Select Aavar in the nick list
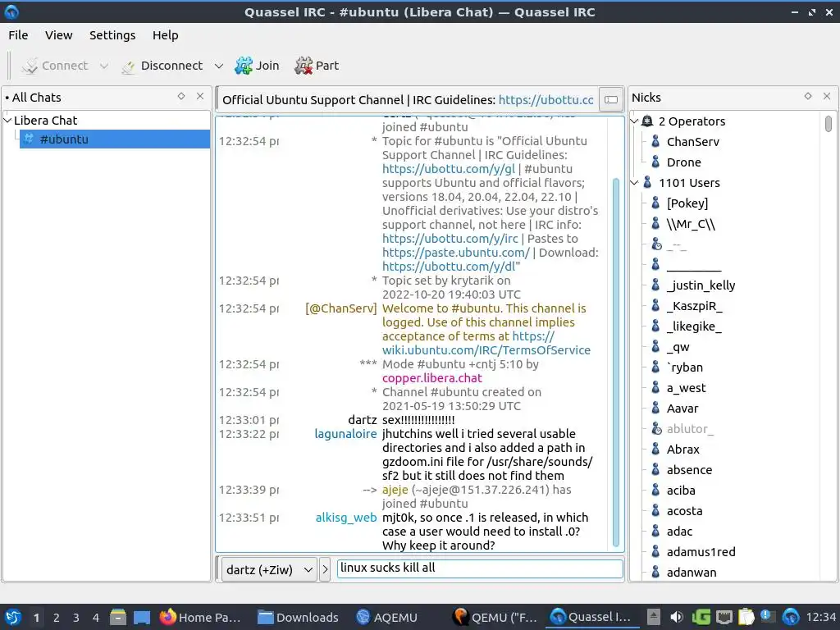The width and height of the screenshot is (840, 630). pyautogui.click(x=682, y=409)
